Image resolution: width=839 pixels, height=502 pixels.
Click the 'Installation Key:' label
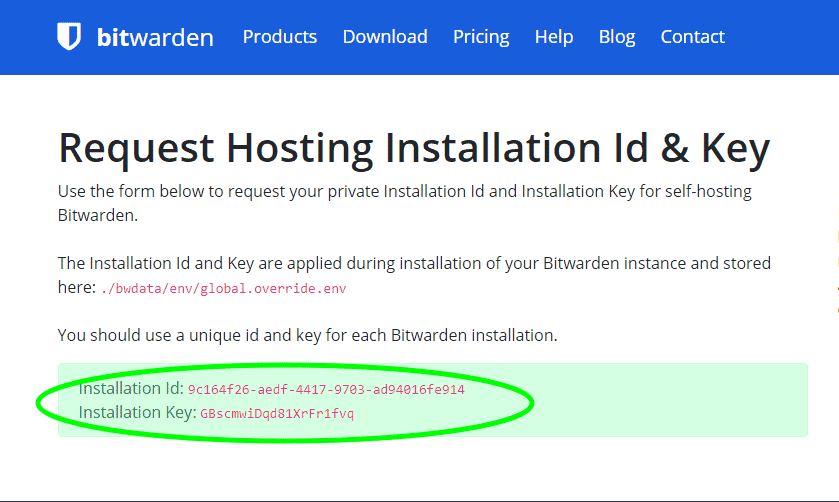[138, 413]
